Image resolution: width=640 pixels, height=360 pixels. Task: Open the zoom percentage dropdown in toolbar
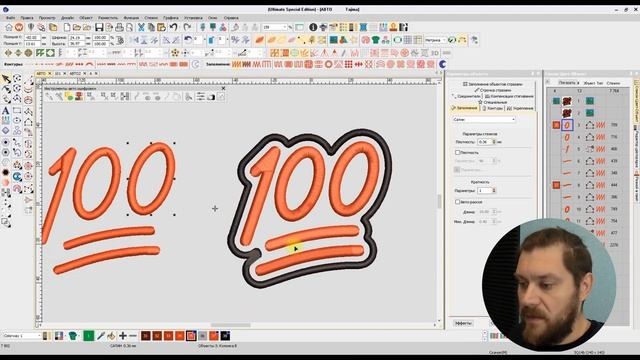285,27
